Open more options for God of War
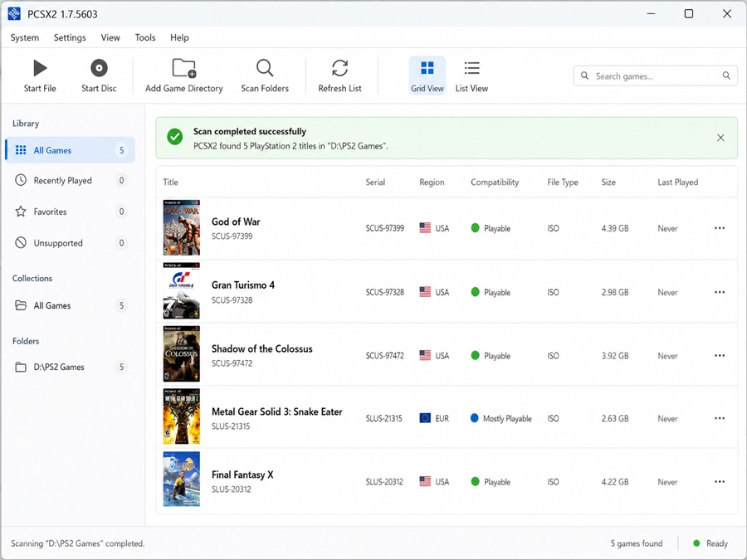The image size is (747, 560). pos(720,228)
